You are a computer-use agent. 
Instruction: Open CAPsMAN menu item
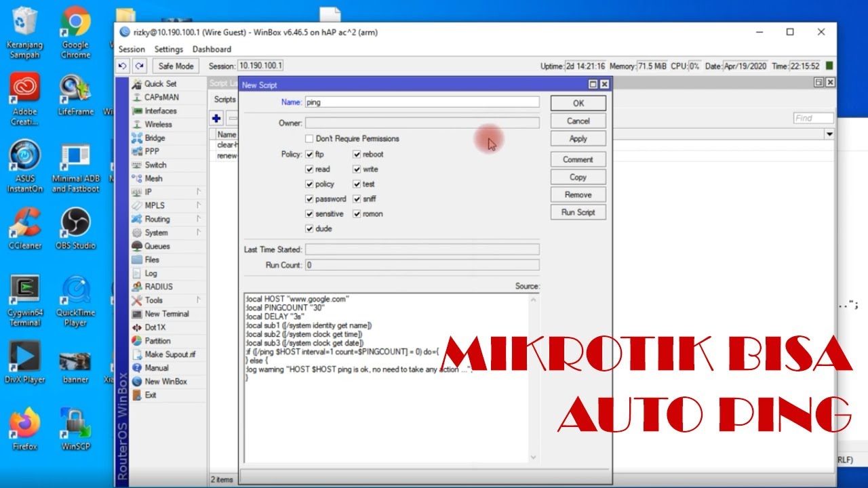pos(161,97)
